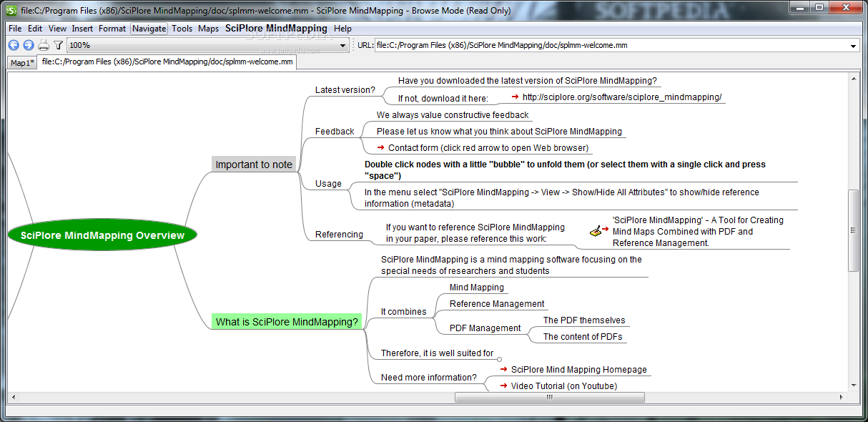Open the referenced paper 'SciPlore MindMapping' link

[698, 231]
